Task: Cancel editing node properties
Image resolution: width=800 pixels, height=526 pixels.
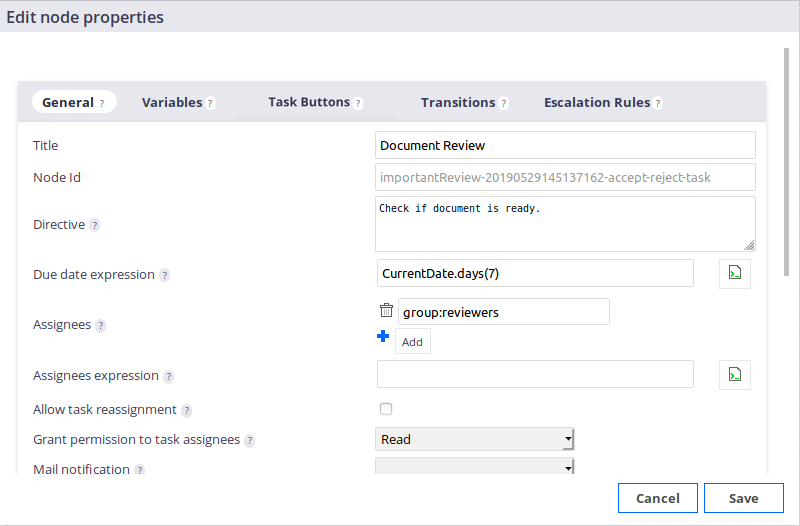Action: [658, 498]
